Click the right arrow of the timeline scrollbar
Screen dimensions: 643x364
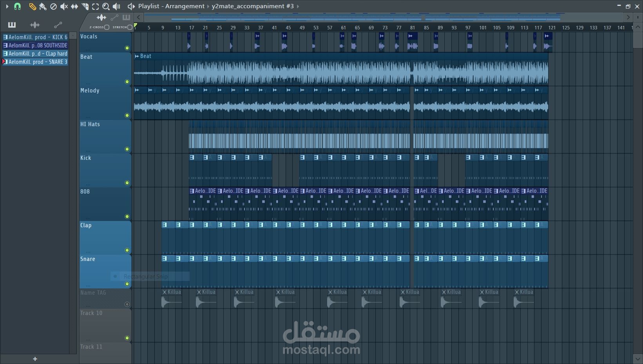tap(628, 17)
